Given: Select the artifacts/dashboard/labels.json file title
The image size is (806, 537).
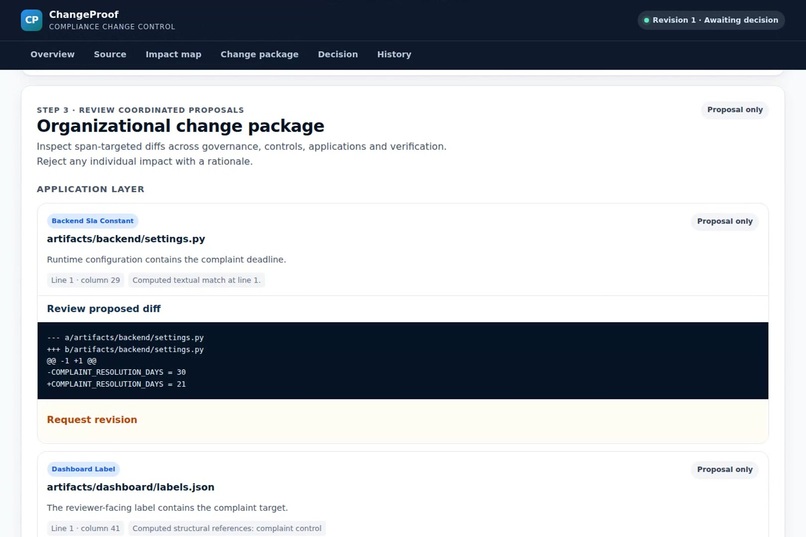Looking at the screenshot, I should (131, 487).
